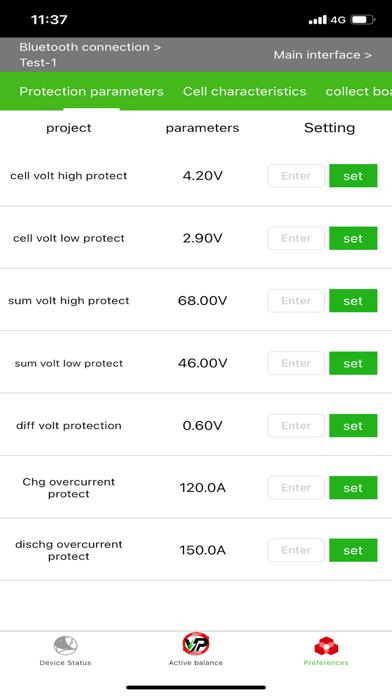Image resolution: width=392 pixels, height=696 pixels.
Task: Set the Chg overcurrent protect value
Action: 353,488
